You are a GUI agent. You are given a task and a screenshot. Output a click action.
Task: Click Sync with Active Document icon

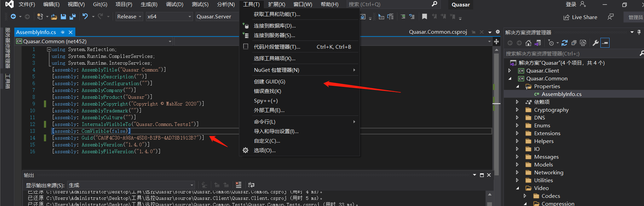tap(565, 43)
